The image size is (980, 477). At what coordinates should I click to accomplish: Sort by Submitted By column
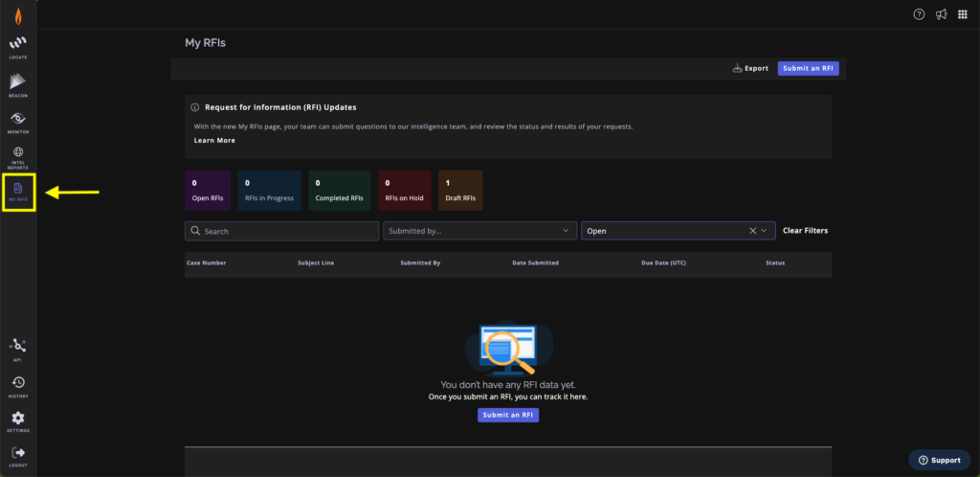click(420, 263)
